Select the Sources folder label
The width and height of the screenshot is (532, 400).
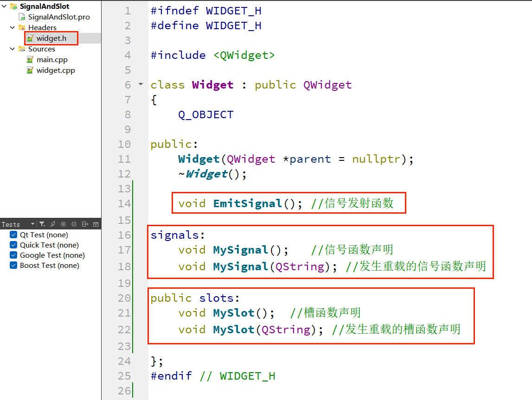41,49
